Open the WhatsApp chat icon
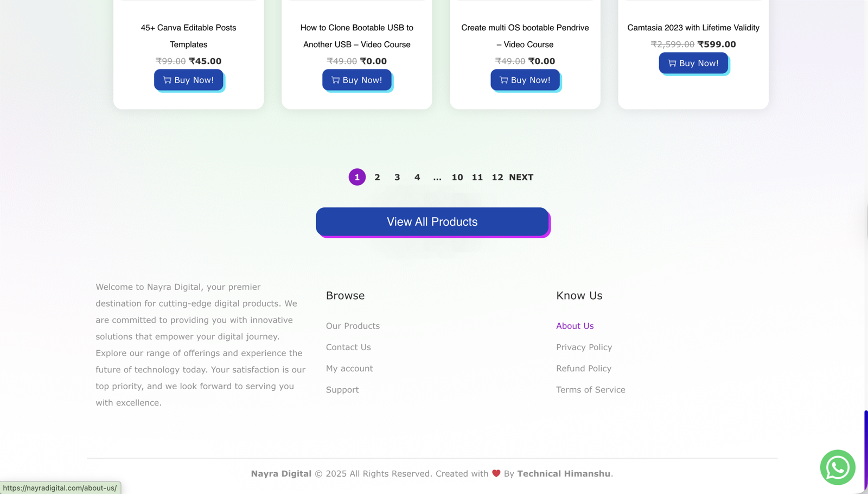 pyautogui.click(x=837, y=467)
